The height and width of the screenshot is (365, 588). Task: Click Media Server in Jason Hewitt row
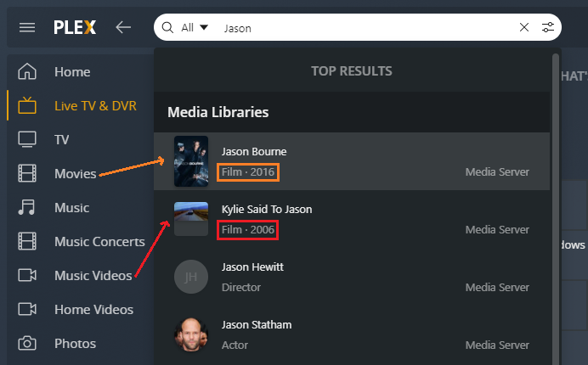[497, 288]
